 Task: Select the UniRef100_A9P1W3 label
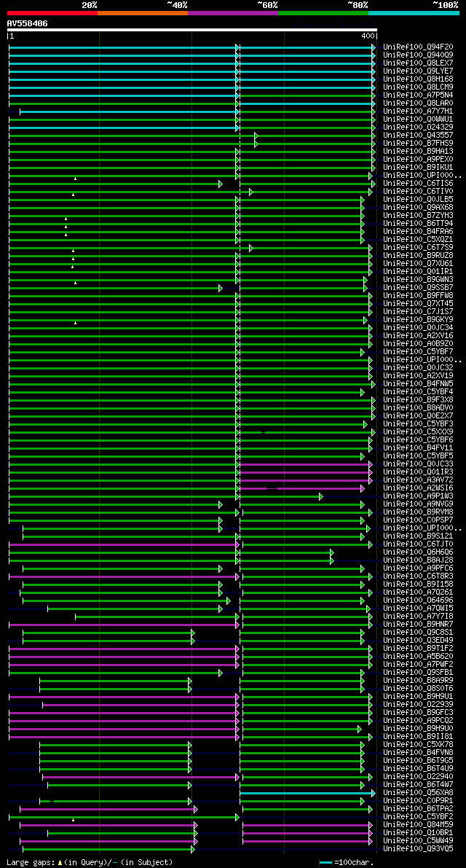418,496
